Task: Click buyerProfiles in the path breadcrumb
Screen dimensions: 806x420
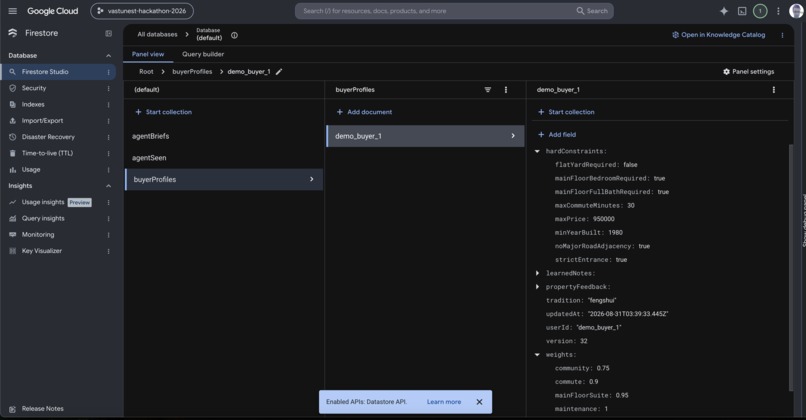Action: 192,72
